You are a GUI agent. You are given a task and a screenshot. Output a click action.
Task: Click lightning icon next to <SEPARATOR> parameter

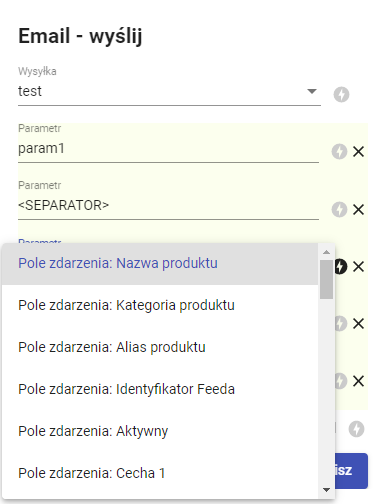339,209
